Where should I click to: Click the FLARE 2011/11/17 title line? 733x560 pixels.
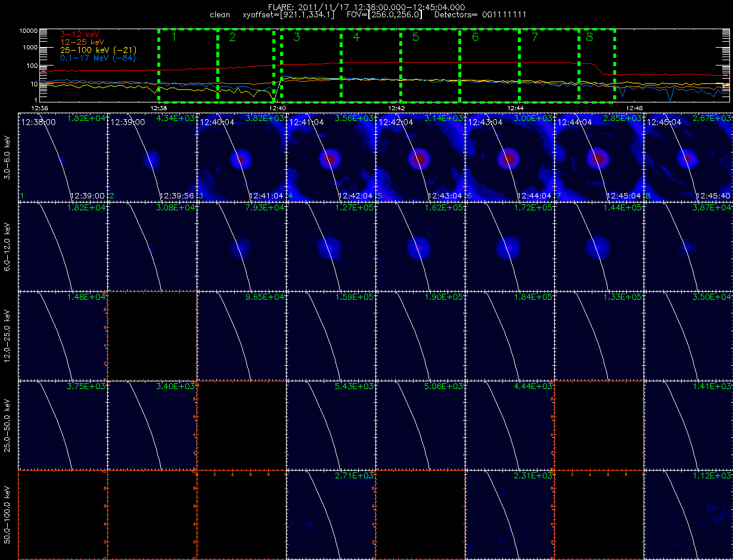point(366,7)
